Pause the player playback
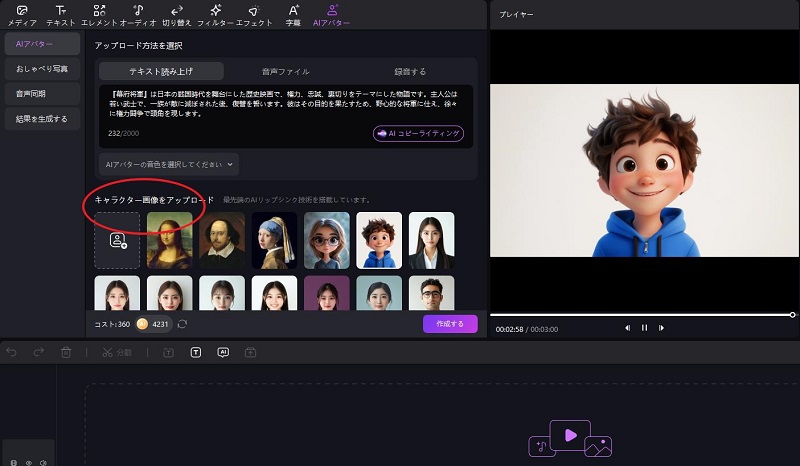The image size is (800, 466). click(644, 328)
